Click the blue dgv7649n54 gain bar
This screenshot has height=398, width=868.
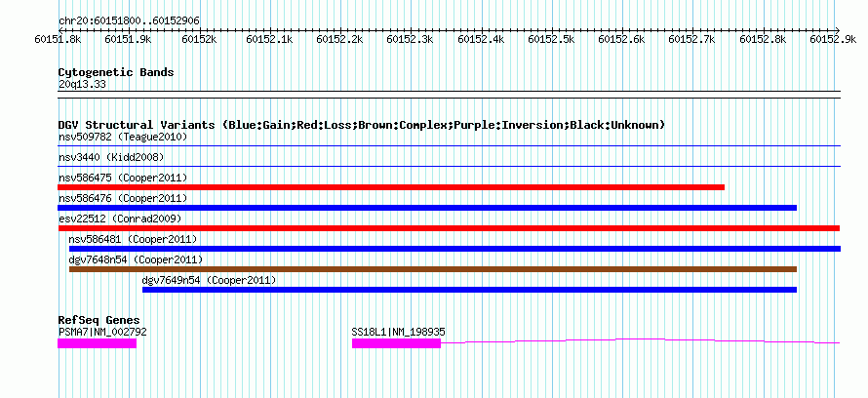pos(469,290)
